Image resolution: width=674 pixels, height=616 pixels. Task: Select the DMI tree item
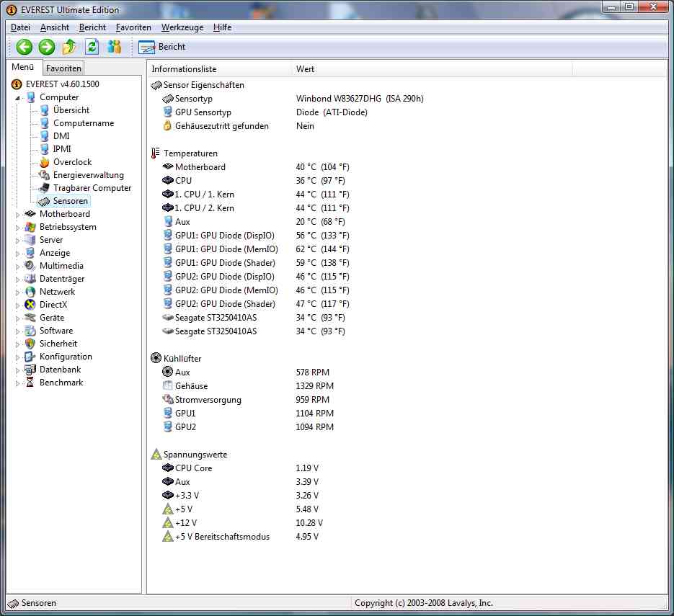point(61,136)
